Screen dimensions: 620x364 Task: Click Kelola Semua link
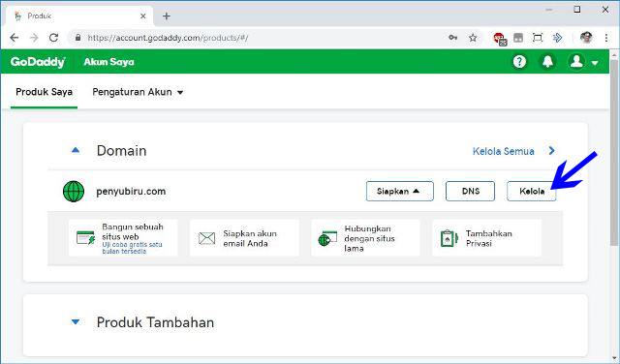tap(504, 151)
